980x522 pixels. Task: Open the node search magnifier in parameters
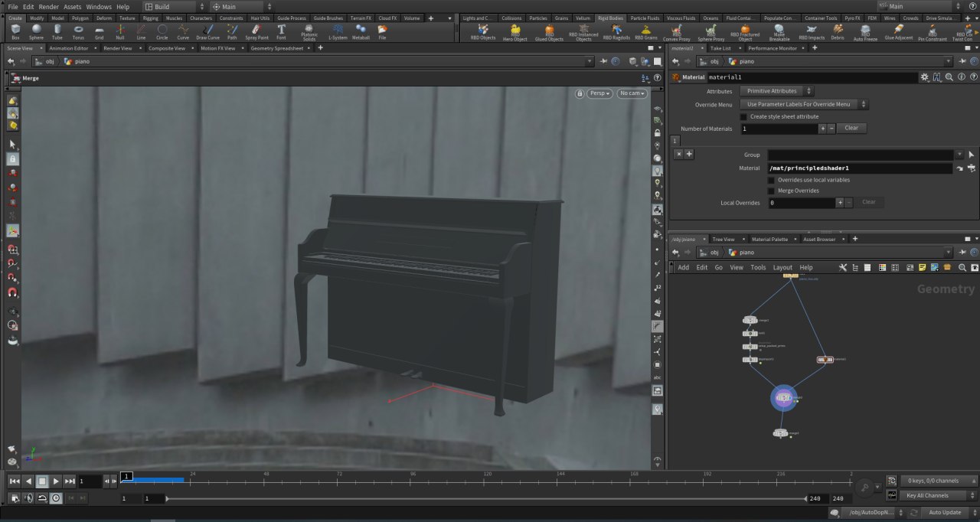(949, 77)
